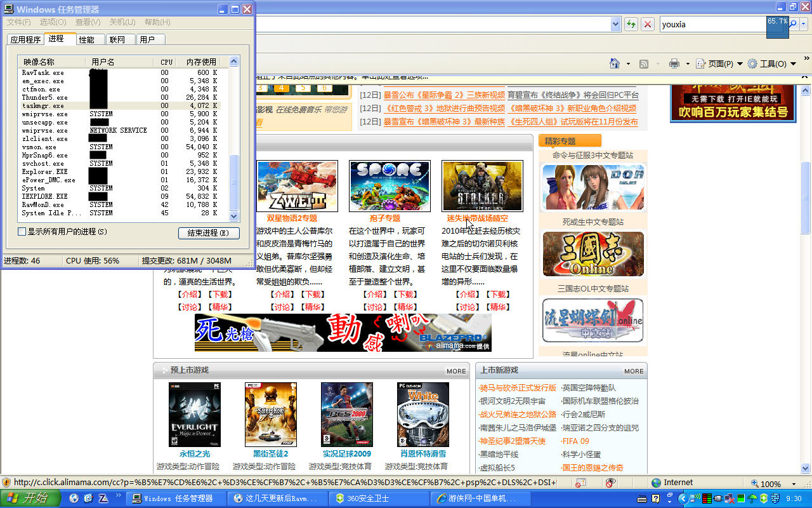Click the show desktop globe quick launch icon
Image resolution: width=812 pixels, height=508 pixels.
pos(74,498)
